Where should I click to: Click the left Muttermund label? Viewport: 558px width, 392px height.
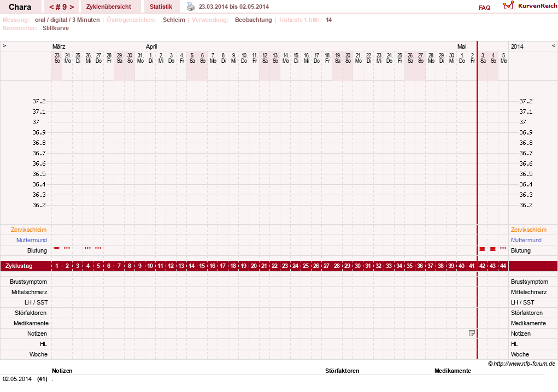point(31,240)
